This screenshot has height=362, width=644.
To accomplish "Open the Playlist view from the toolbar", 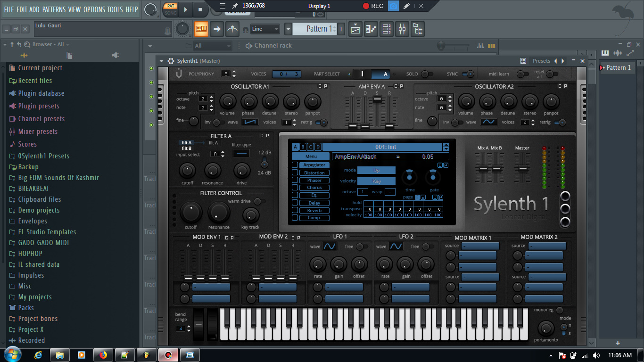I will click(355, 29).
